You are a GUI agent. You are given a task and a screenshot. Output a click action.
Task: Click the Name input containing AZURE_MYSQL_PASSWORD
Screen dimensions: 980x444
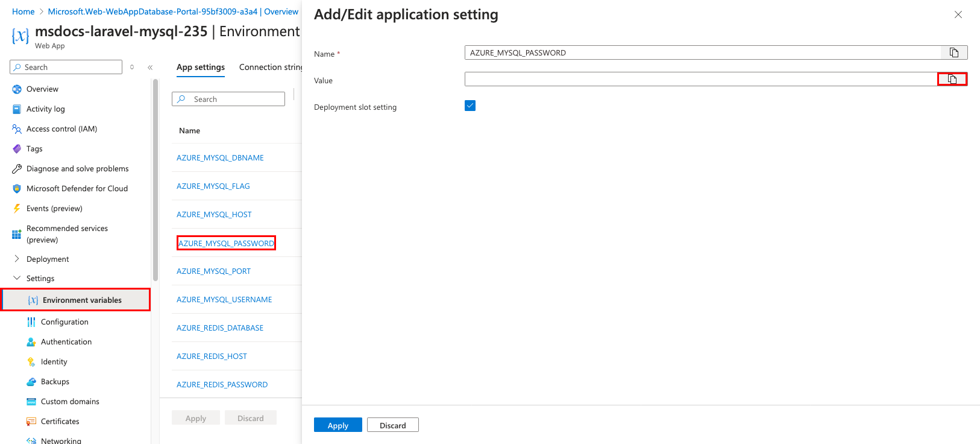(703, 52)
